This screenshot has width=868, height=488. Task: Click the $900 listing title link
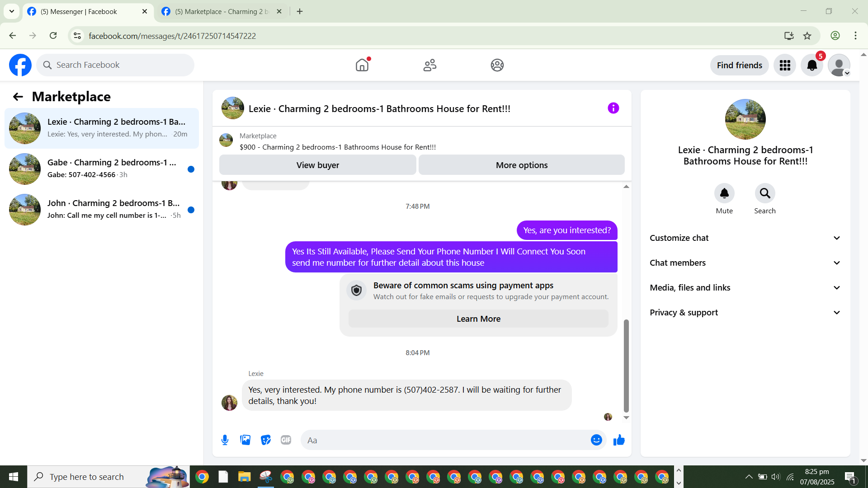click(x=338, y=147)
